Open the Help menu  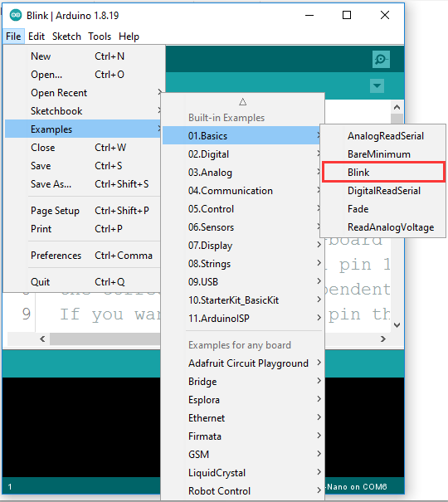(x=129, y=37)
